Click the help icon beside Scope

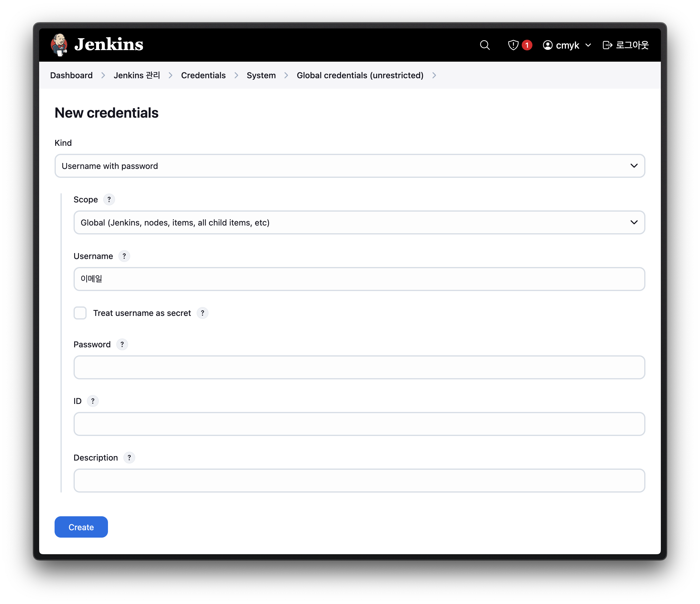click(109, 199)
